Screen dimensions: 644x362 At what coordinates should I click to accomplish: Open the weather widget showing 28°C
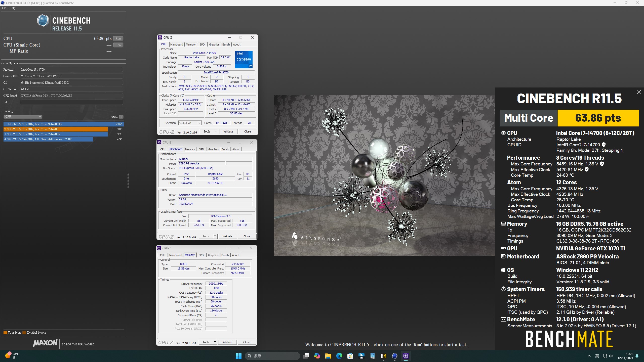pyautogui.click(x=12, y=356)
